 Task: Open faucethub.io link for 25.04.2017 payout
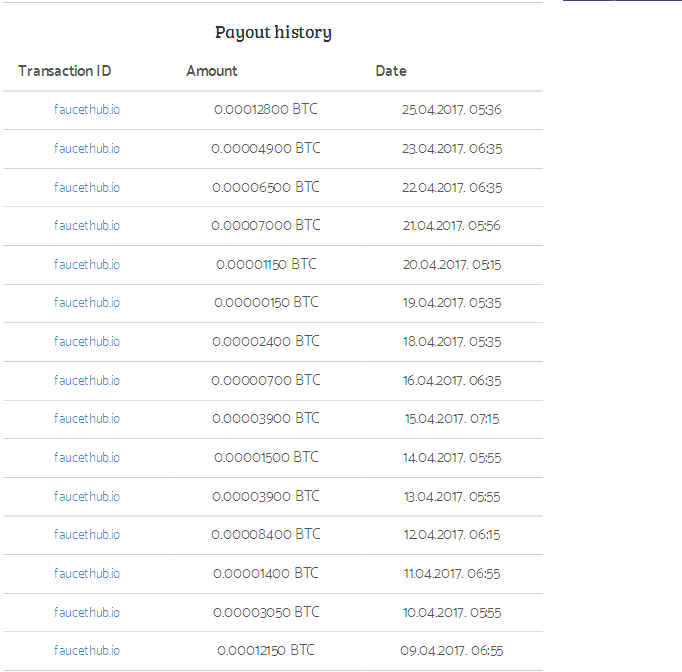coord(87,110)
